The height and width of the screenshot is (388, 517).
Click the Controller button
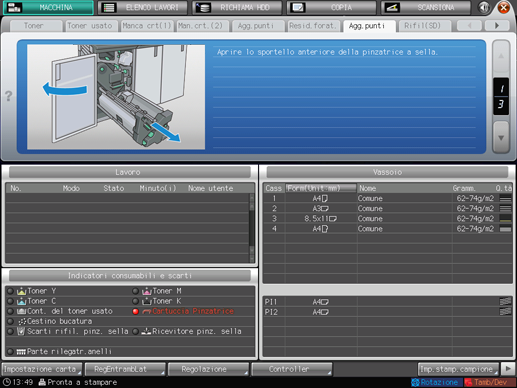coord(292,369)
